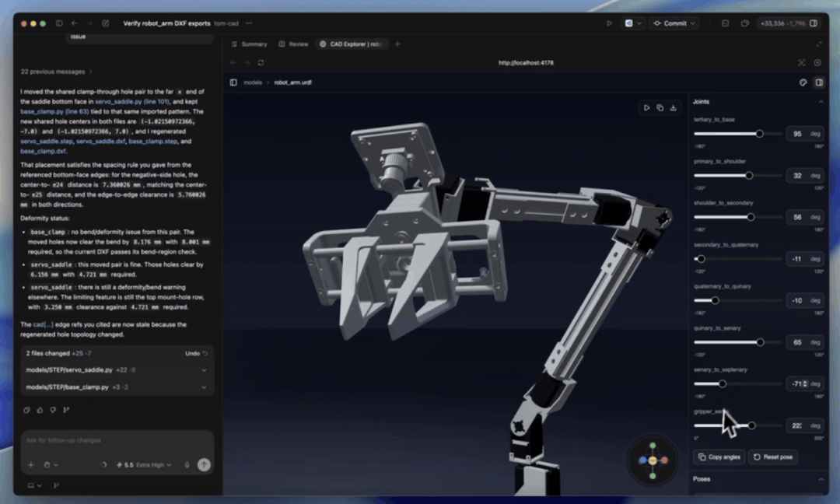Click the Copy angles button
Screen dimensions: 840x504
click(719, 457)
